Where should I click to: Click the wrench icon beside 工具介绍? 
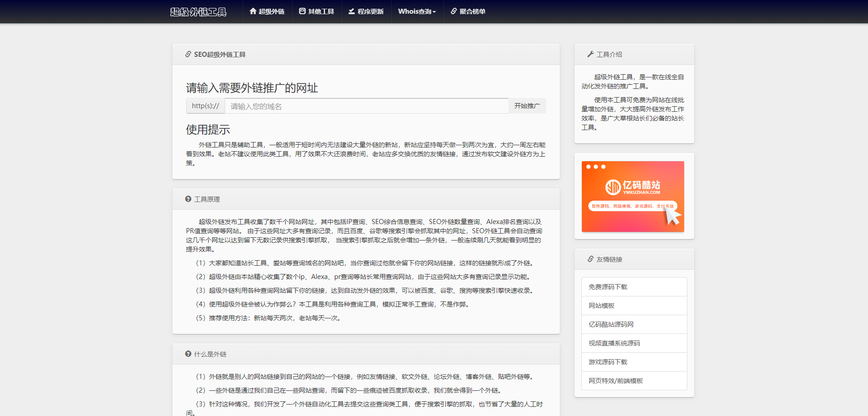(x=590, y=54)
